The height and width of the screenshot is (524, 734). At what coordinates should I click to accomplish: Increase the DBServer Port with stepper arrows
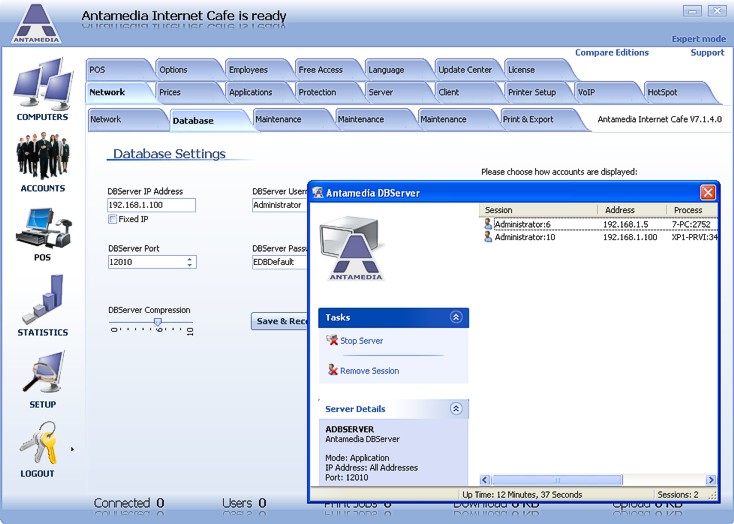(190, 259)
